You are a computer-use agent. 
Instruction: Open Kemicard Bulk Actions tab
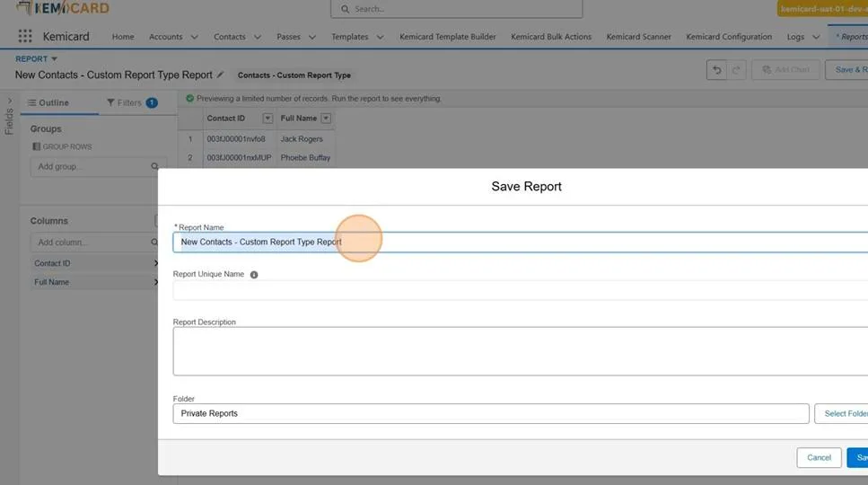(551, 37)
